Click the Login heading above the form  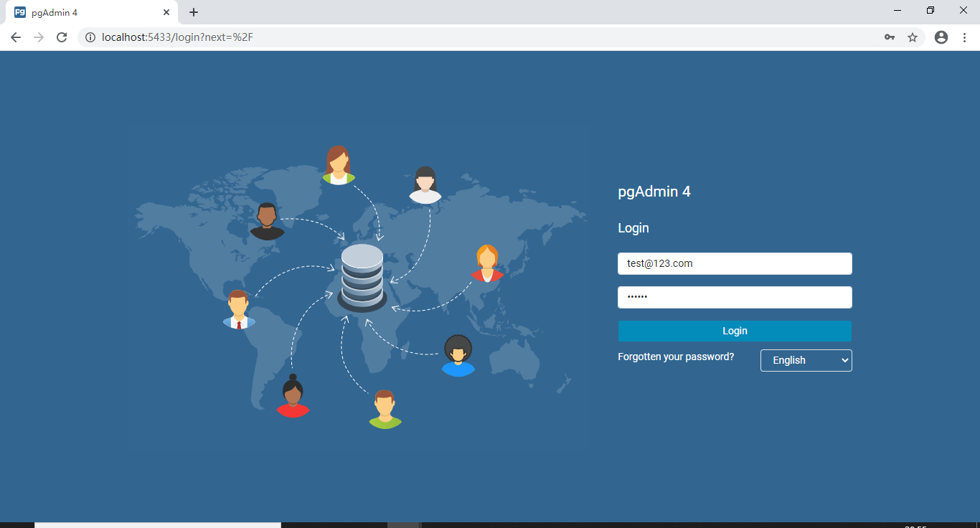point(633,228)
